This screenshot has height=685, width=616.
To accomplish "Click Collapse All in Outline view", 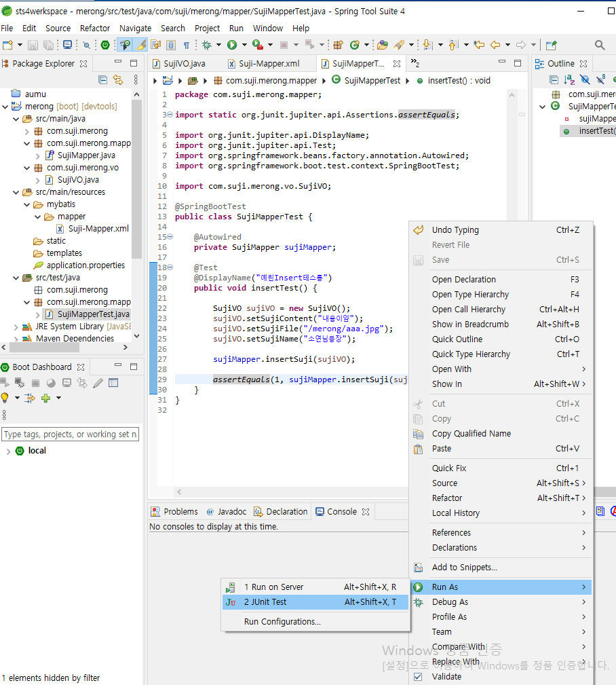I will (554, 79).
